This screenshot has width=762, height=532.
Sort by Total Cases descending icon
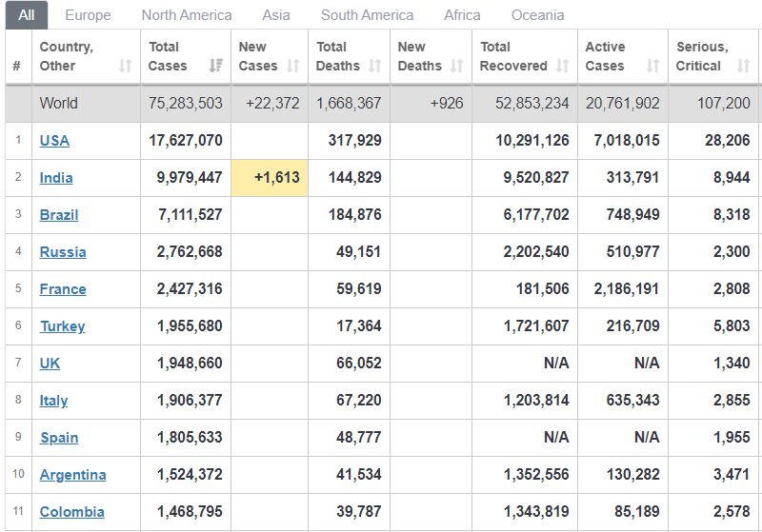tap(216, 66)
